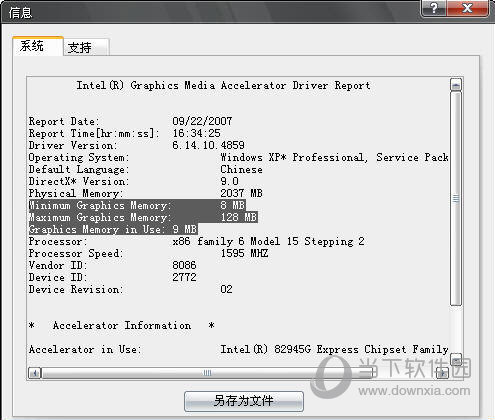Image resolution: width=495 pixels, height=420 pixels.
Task: Click the Driver Version value 6.14.10.4859
Action: (x=208, y=145)
